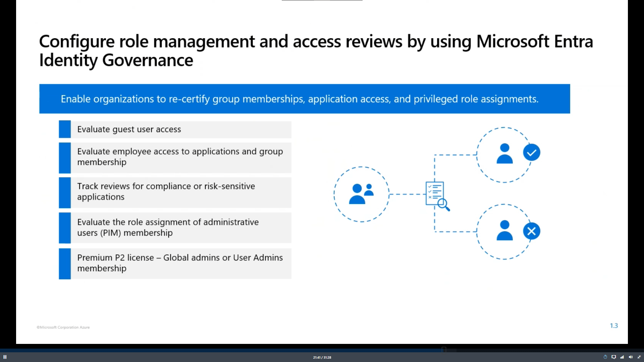Click slide number 1.3
The image size is (644, 362).
click(614, 325)
